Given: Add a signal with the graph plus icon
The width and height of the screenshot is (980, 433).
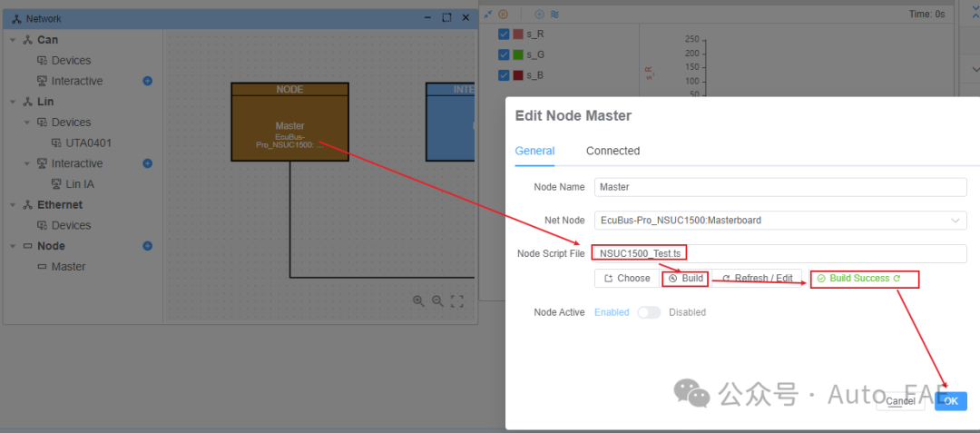Looking at the screenshot, I should [539, 14].
